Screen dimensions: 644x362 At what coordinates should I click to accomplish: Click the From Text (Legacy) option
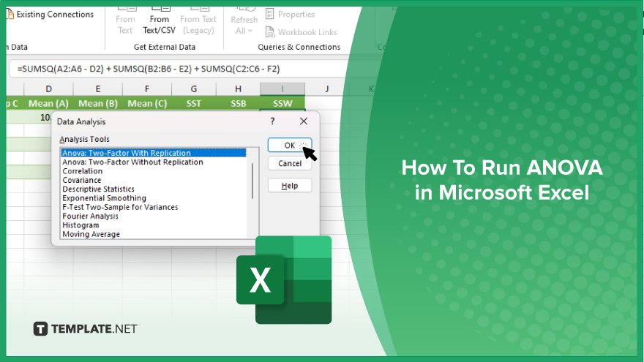click(x=198, y=20)
